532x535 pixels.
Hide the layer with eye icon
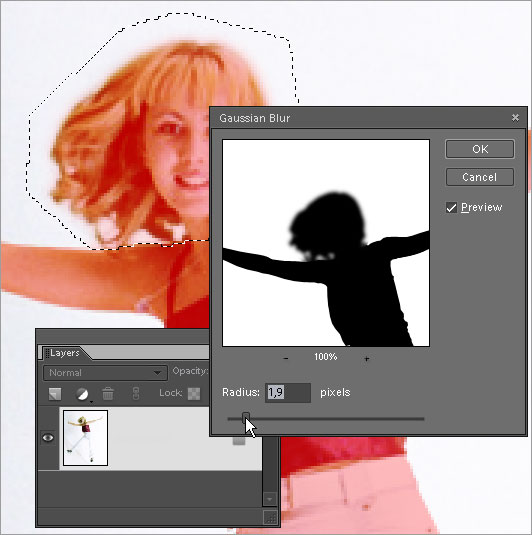pos(48,437)
